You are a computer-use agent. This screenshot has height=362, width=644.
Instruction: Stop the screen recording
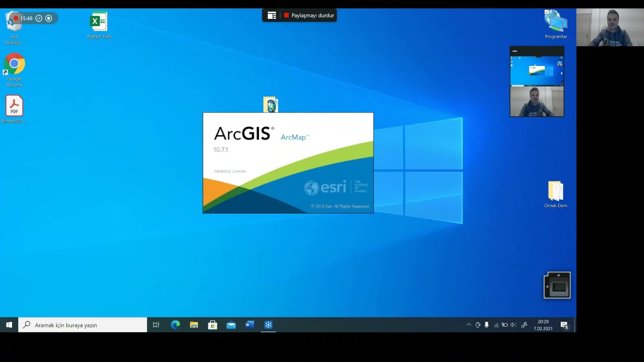(49, 18)
